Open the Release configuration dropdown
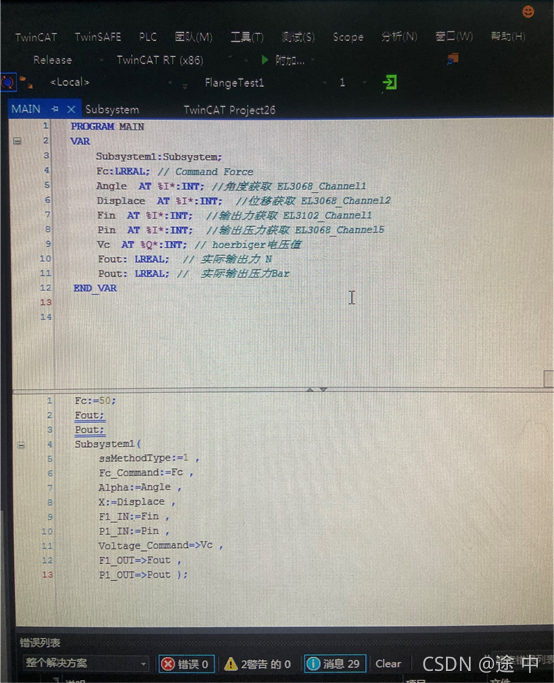 coord(68,60)
